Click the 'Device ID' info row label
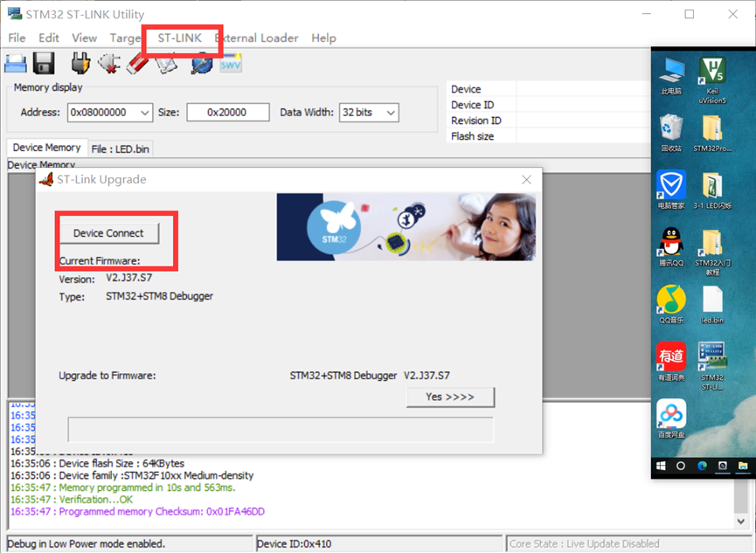The height and width of the screenshot is (553, 756). 473,105
